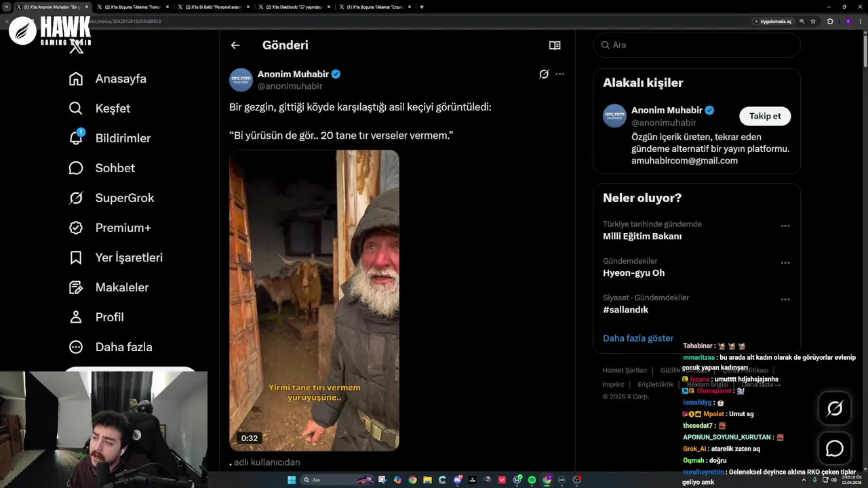
Task: Open the purple Chrome profile avatar
Action: (x=848, y=22)
